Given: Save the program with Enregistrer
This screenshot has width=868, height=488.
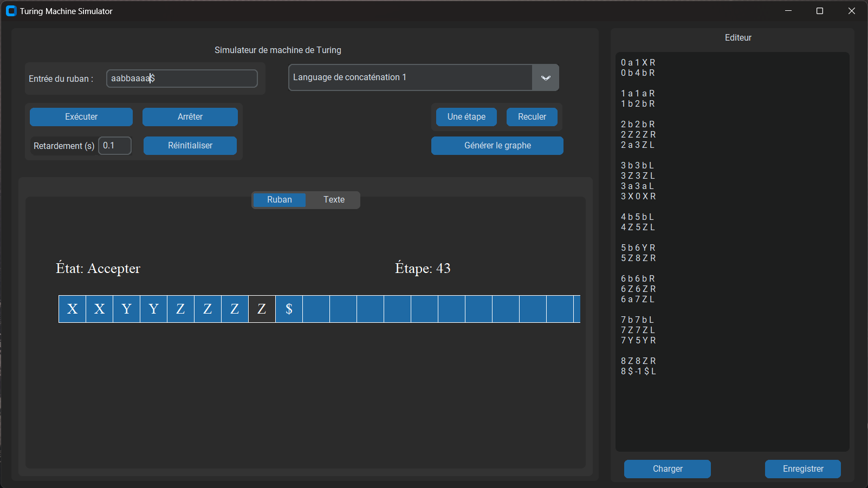Looking at the screenshot, I should click(803, 469).
